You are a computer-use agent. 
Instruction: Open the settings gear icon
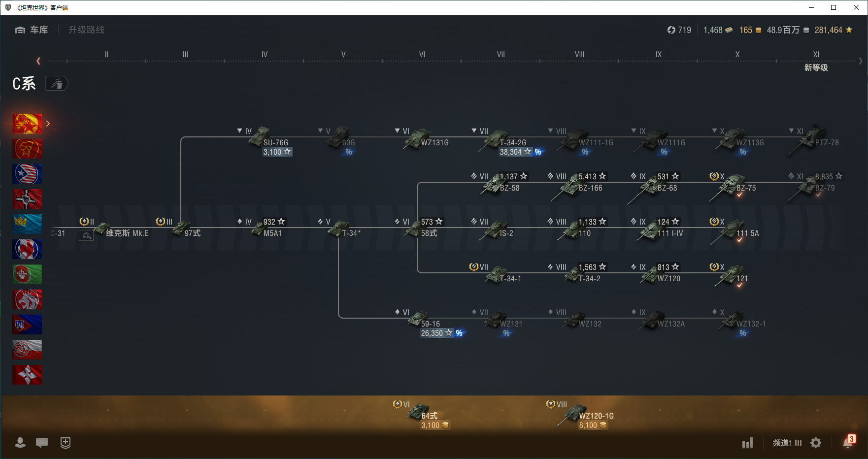(816, 443)
